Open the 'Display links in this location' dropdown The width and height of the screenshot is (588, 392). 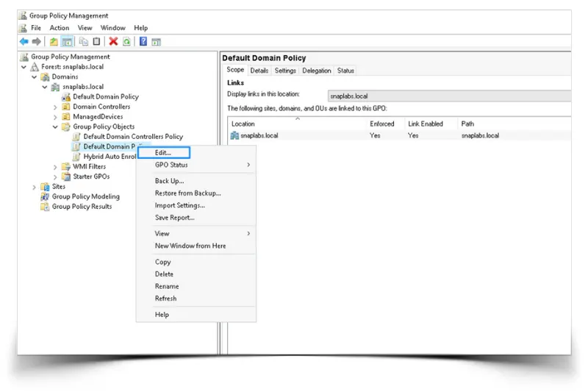pos(449,96)
